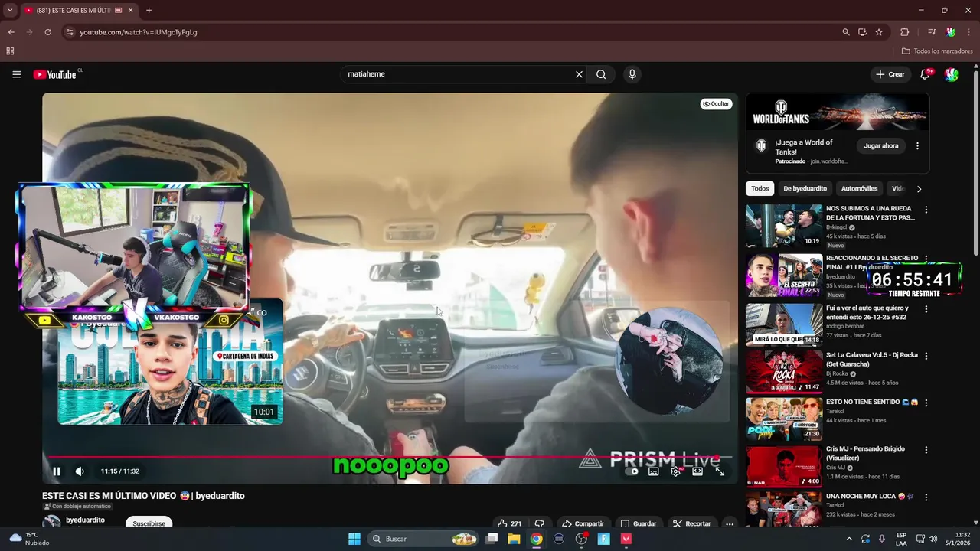
Task: Click the taskbar Buscar search box
Action: click(423, 539)
